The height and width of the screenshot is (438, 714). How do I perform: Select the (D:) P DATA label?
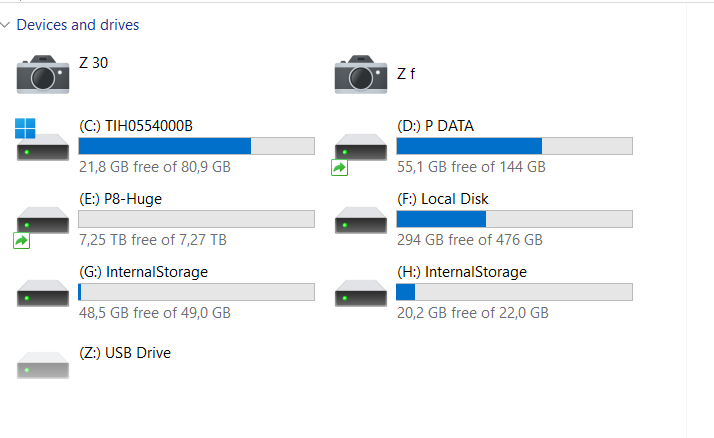(x=435, y=126)
